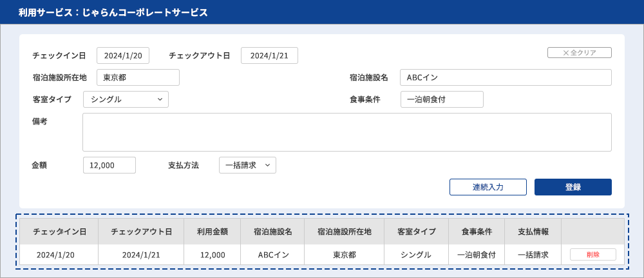Click the 支払情報 table column header
The height and width of the screenshot is (278, 644).
tap(533, 232)
